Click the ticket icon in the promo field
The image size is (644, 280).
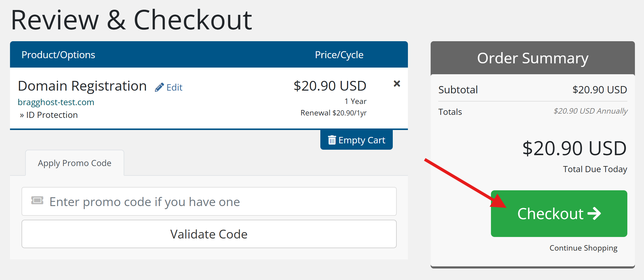click(37, 200)
